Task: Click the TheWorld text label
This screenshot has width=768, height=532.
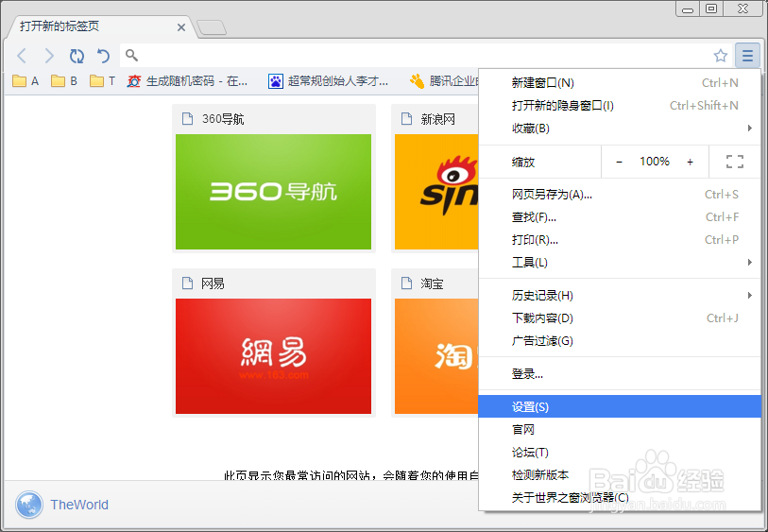Action: (x=79, y=505)
